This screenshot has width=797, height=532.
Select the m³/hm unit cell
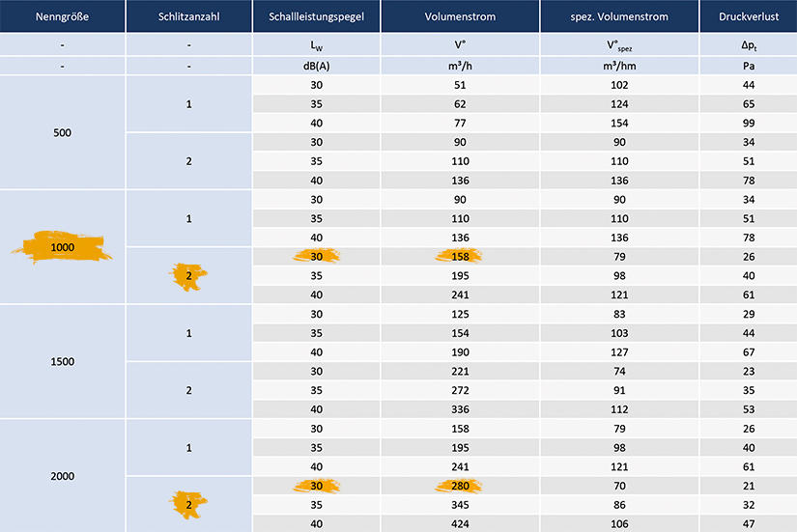pyautogui.click(x=618, y=66)
